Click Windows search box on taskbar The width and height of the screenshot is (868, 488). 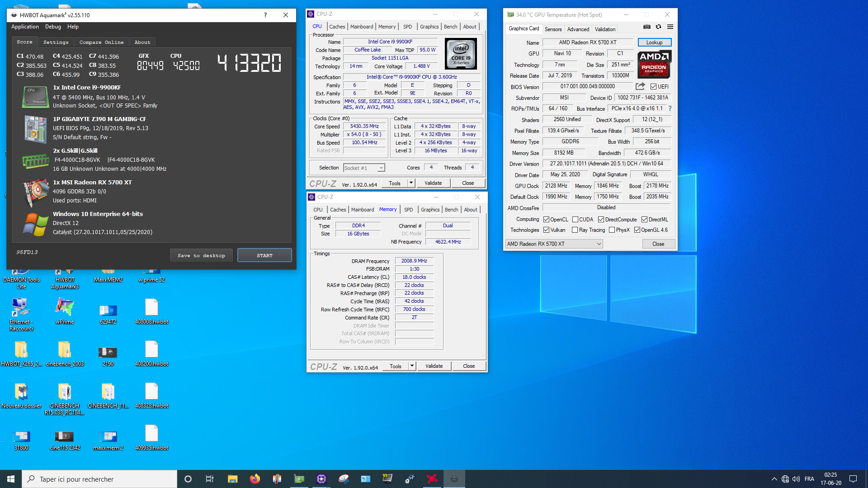point(99,479)
